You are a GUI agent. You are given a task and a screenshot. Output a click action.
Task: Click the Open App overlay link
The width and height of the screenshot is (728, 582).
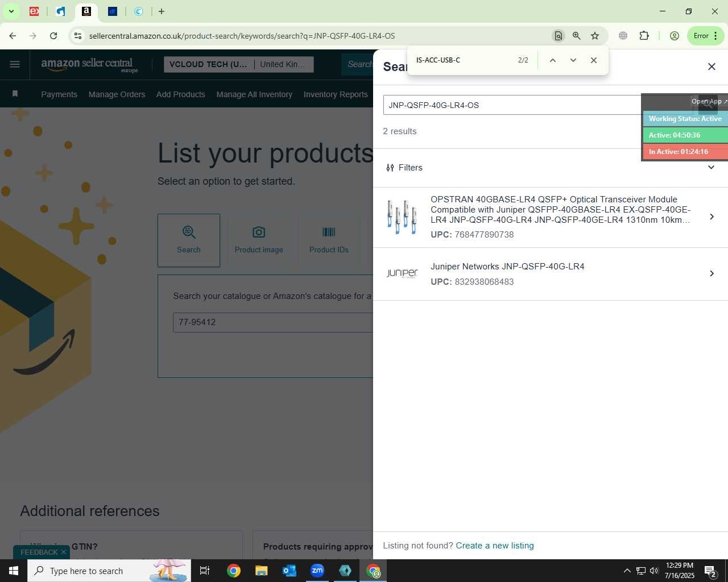point(709,101)
